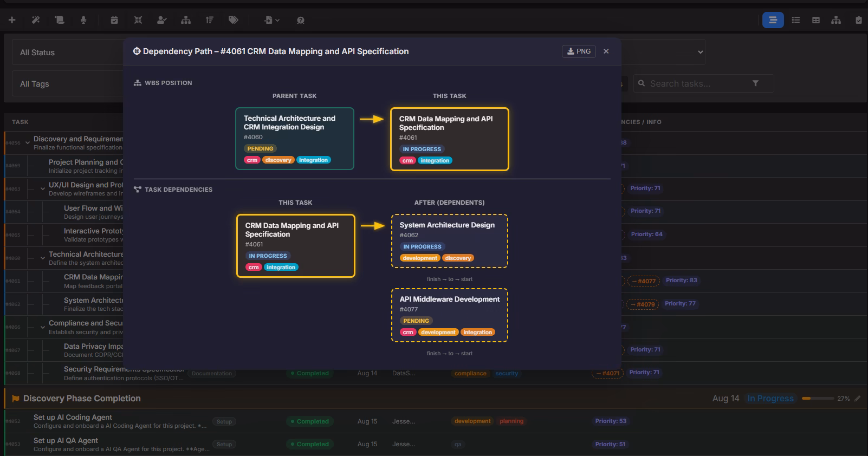Collapse the Technical Architecture group
Screen dimensions: 868x456
click(x=42, y=258)
